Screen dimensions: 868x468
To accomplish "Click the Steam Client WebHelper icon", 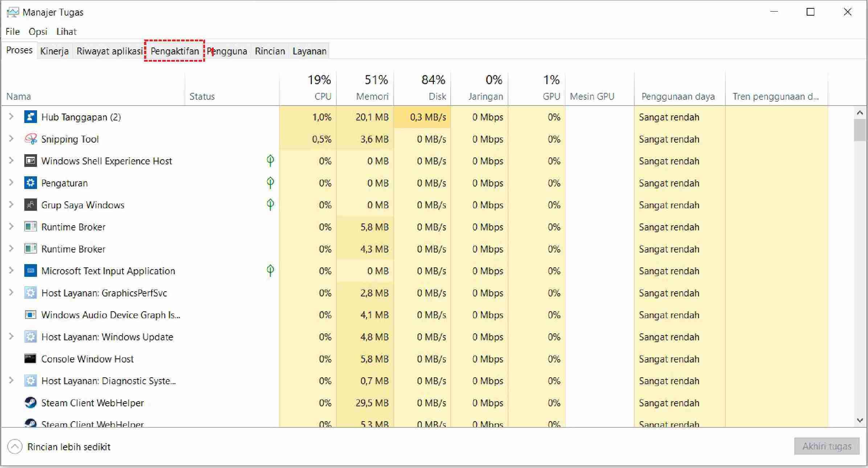I will [30, 403].
